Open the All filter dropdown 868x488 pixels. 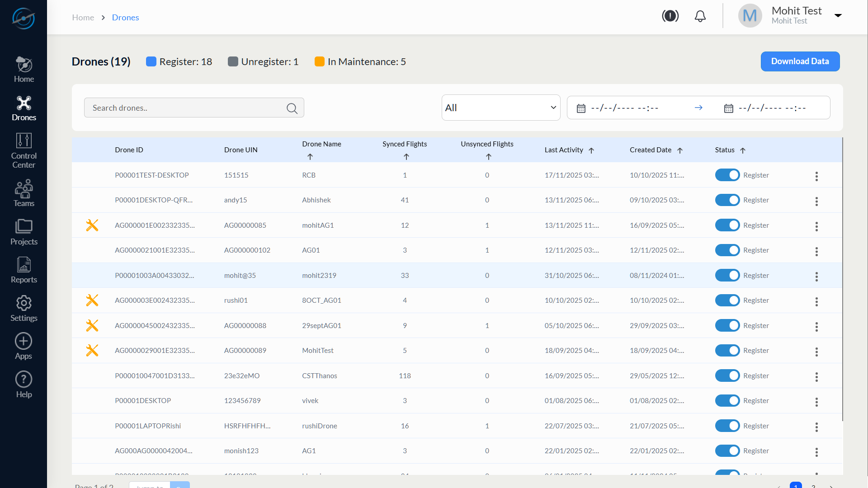click(500, 108)
